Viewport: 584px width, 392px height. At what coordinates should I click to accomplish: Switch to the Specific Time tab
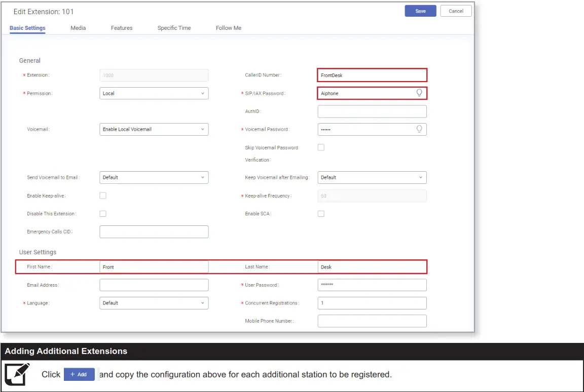point(174,28)
